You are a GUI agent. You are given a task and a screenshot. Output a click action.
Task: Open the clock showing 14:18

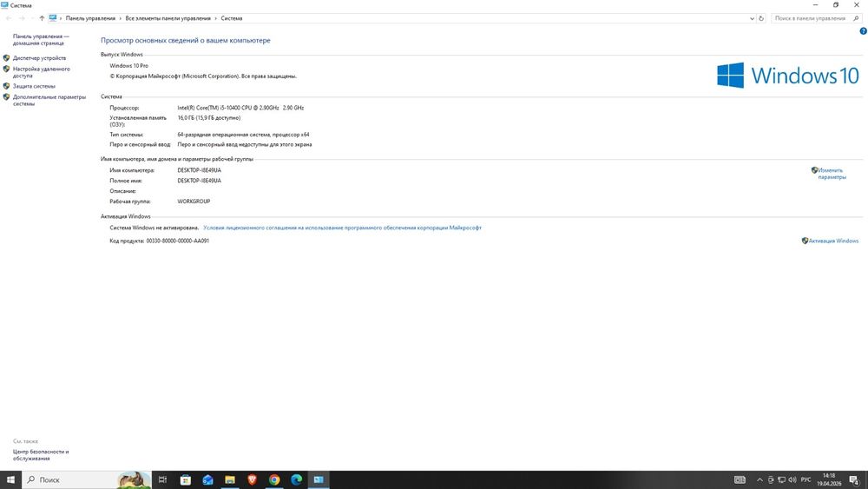(x=829, y=479)
